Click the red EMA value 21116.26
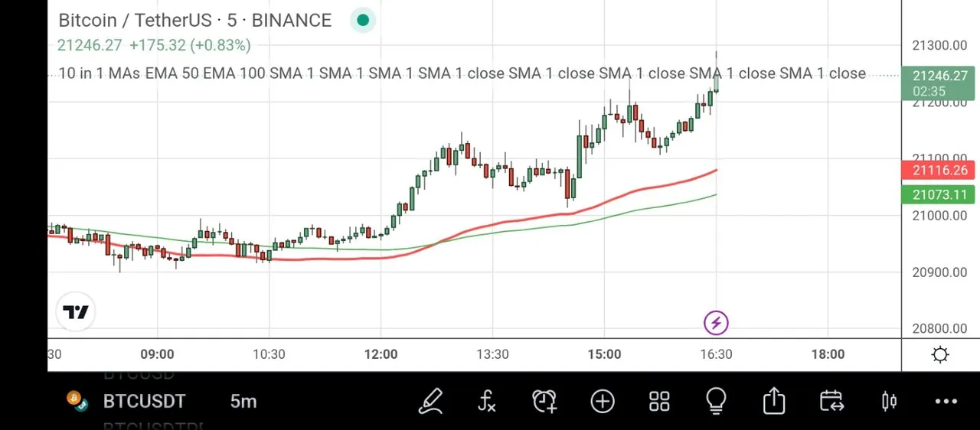 [940, 171]
